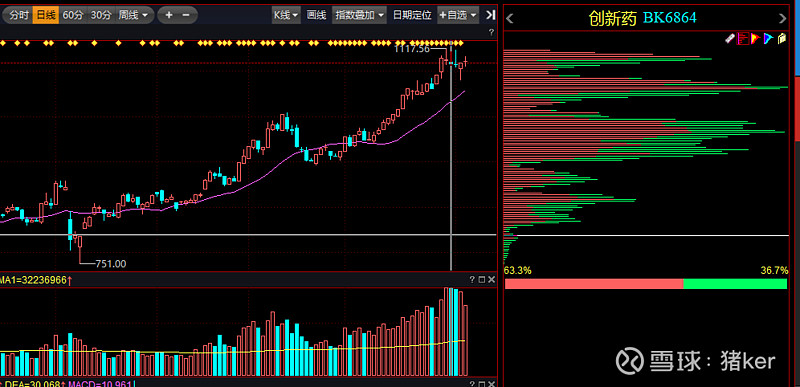Expand the K线 chart type dropdown
800x387 pixels.
(x=286, y=15)
